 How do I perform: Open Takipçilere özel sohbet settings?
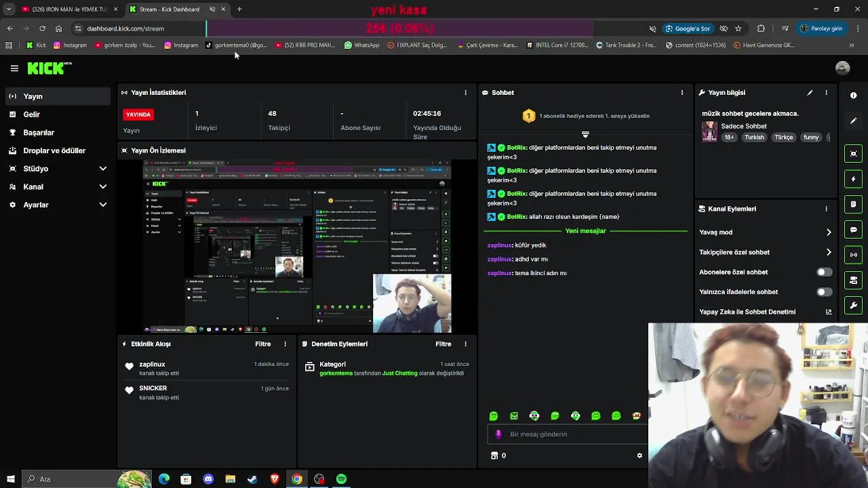765,252
